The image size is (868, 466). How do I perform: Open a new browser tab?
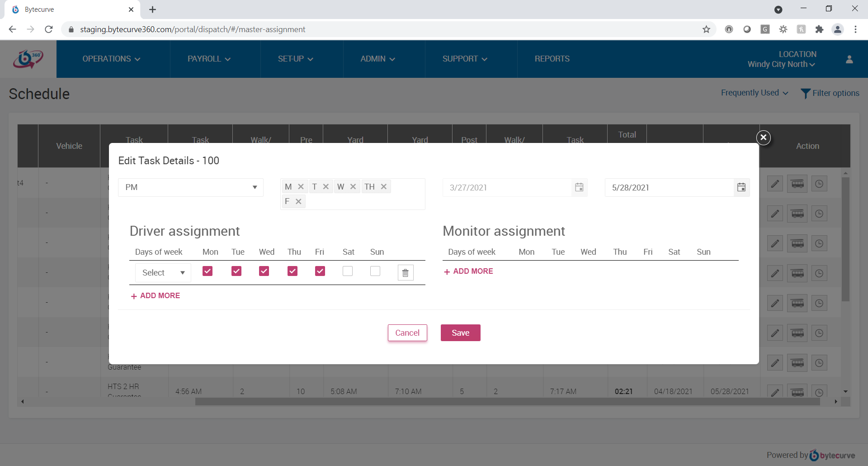point(153,10)
